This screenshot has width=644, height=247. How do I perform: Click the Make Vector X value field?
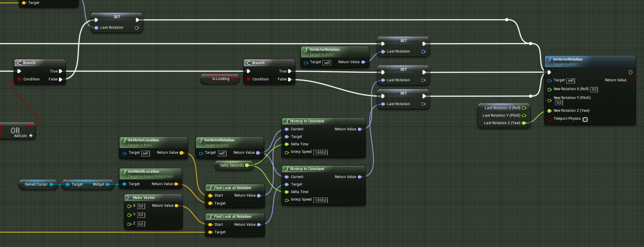(x=141, y=206)
